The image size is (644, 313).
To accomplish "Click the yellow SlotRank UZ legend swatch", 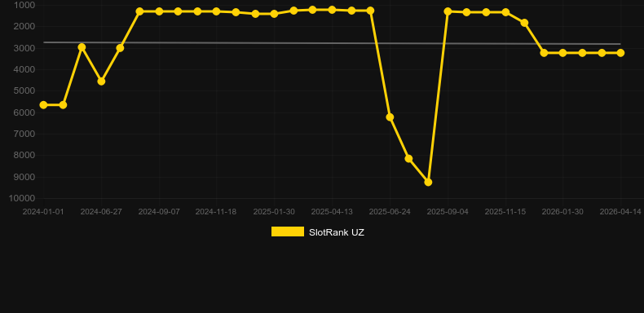I will coord(288,231).
